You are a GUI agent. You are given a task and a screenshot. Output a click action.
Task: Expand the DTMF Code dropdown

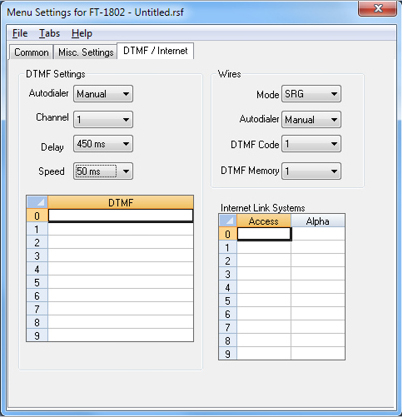click(311, 144)
